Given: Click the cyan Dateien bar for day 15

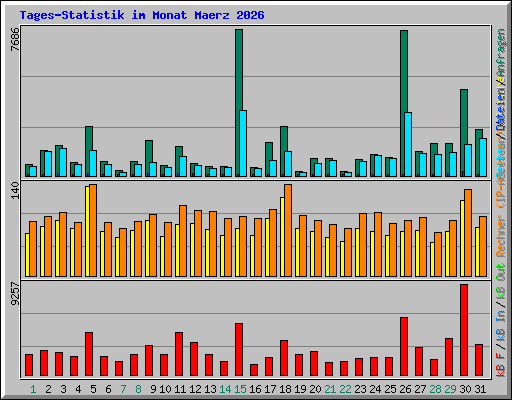Looking at the screenshot, I should tap(243, 143).
